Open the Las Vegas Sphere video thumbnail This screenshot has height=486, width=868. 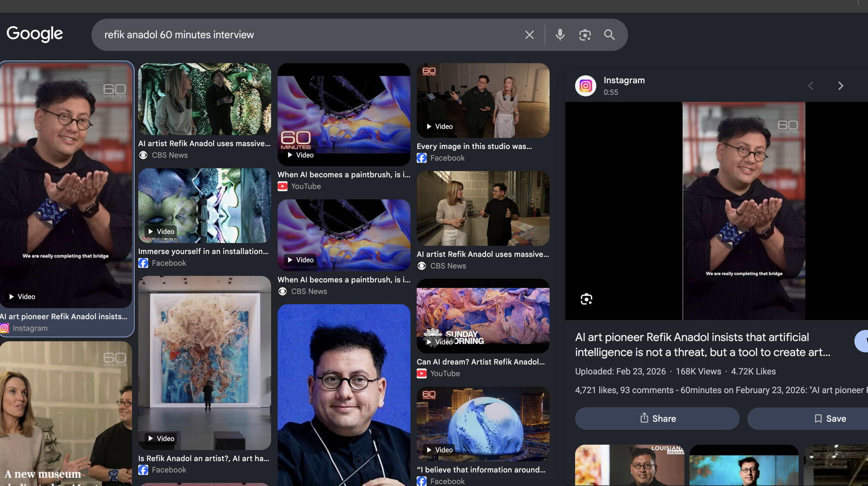(x=483, y=424)
